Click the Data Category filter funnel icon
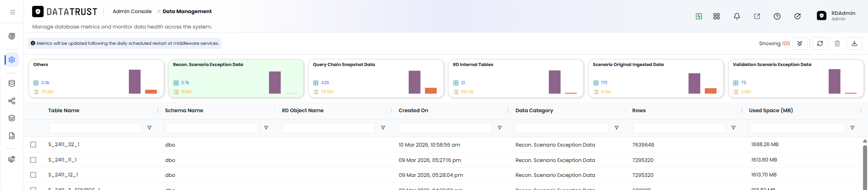The width and height of the screenshot is (868, 190). tap(617, 128)
